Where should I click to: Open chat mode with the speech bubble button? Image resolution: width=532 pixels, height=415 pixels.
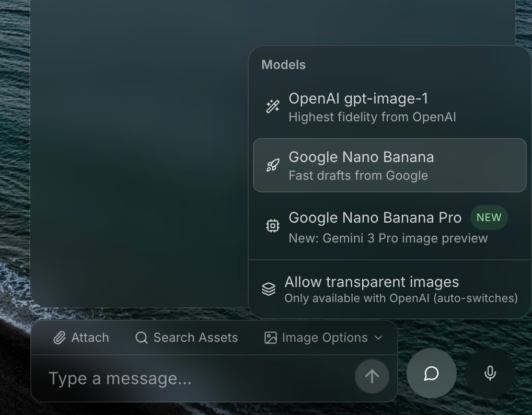pyautogui.click(x=432, y=373)
